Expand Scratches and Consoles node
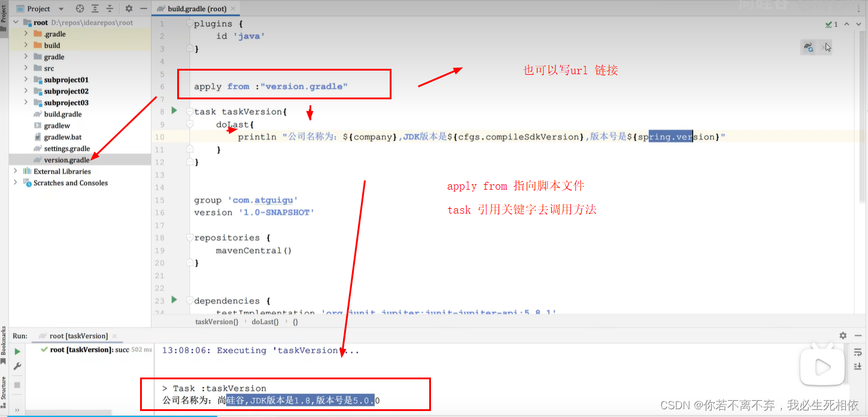The image size is (868, 417). tap(16, 182)
